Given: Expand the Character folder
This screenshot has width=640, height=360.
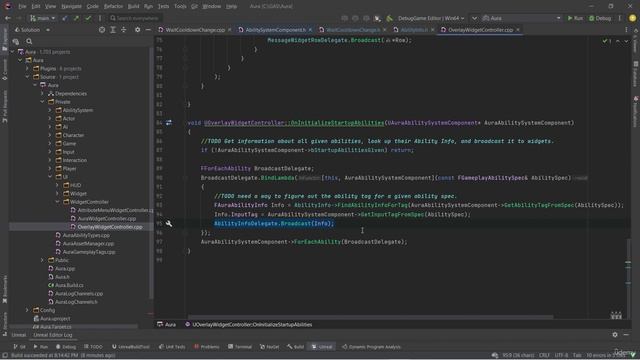Looking at the screenshot, I should click(50, 135).
